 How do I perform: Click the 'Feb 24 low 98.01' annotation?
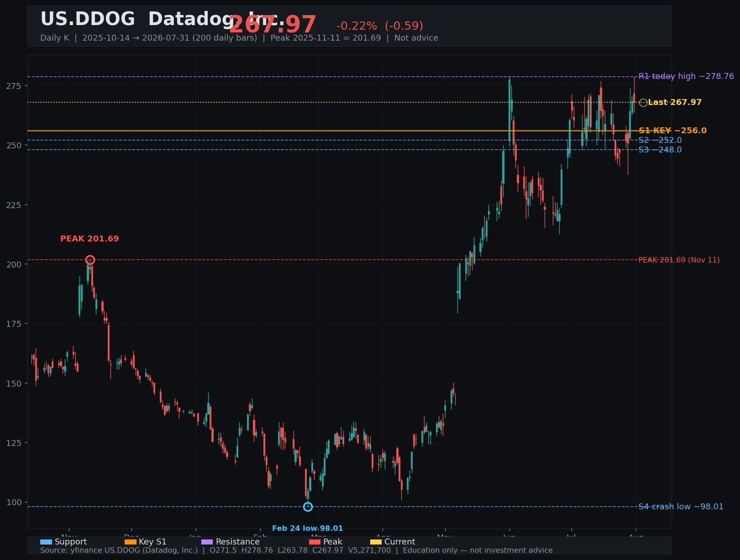[308, 529]
